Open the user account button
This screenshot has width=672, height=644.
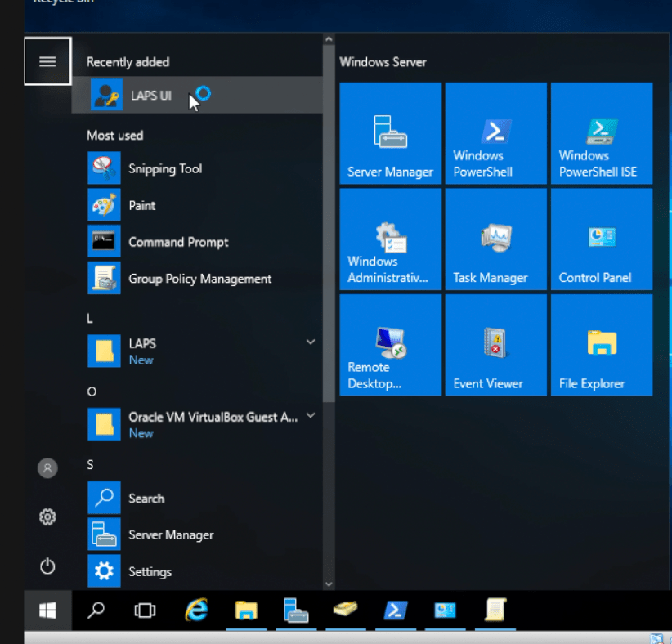47,467
